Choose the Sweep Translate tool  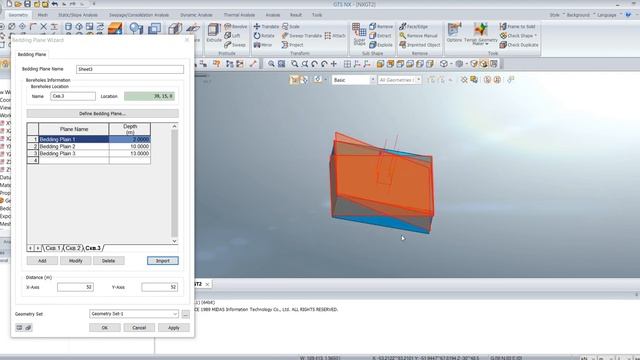coord(302,36)
